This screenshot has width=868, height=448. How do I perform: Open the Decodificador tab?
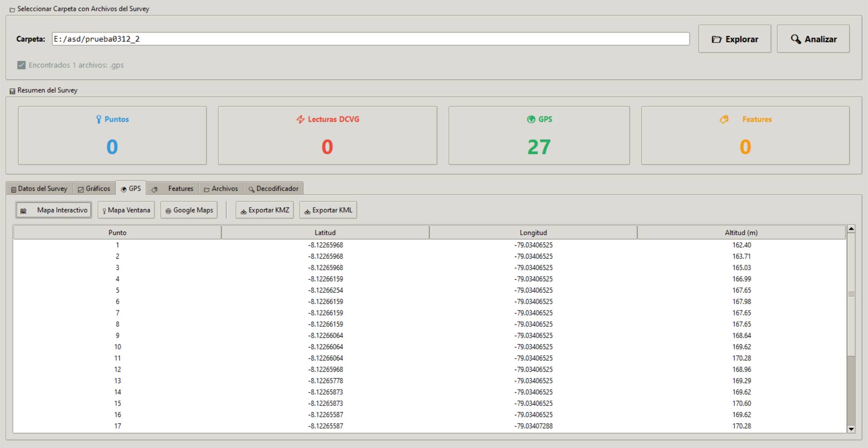coord(274,189)
